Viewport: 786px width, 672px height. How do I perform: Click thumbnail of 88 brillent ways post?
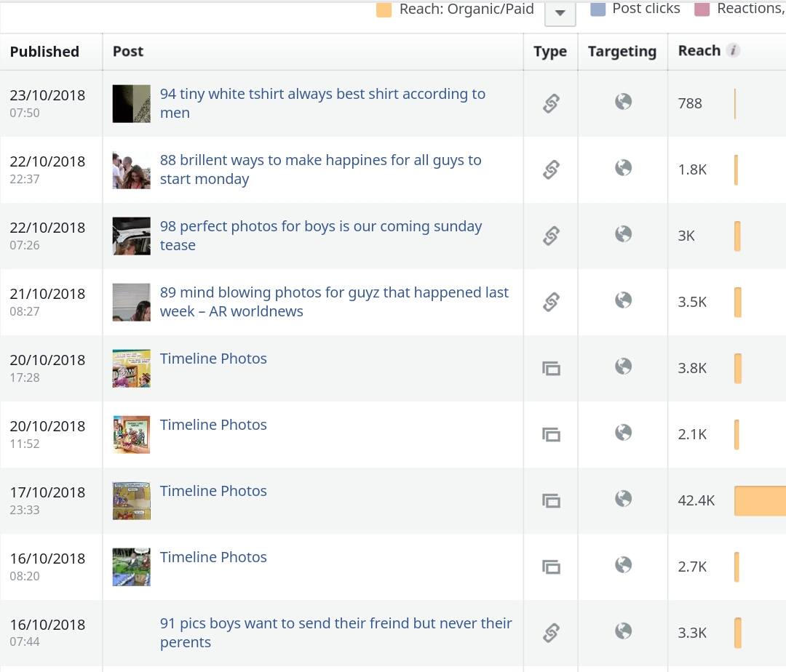tap(131, 169)
